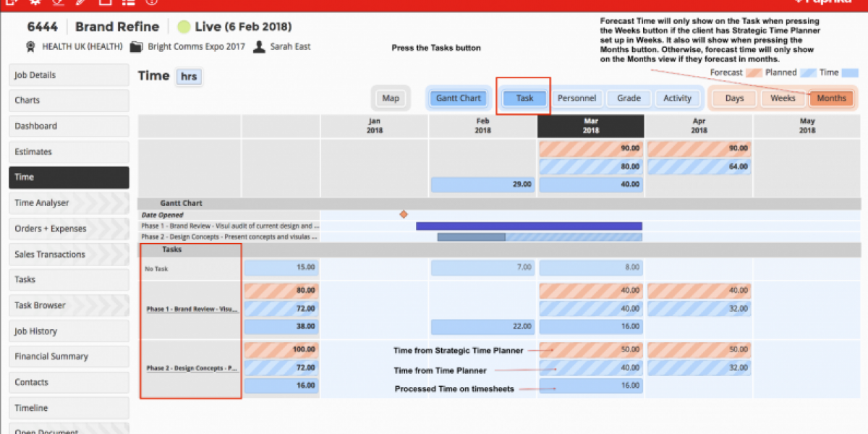This screenshot has width=868, height=434.
Task: Toggle the Gantt Chart view button
Action: [458, 98]
